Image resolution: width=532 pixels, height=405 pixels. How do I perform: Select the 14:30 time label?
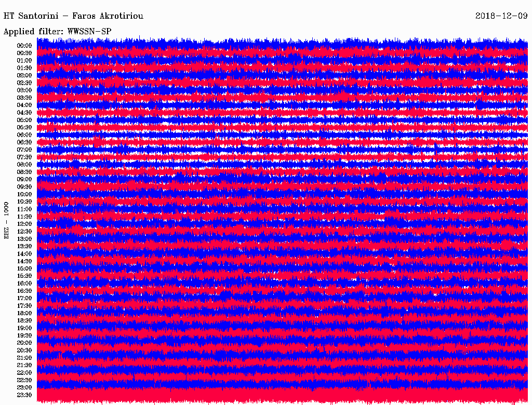24,261
